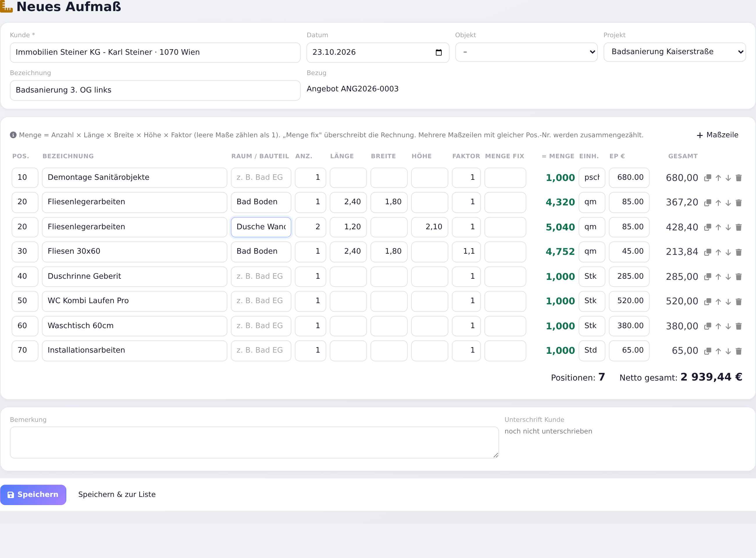Edit Pos. number 70 of Installationsarbeiten
This screenshot has height=558, width=756.
25,351
